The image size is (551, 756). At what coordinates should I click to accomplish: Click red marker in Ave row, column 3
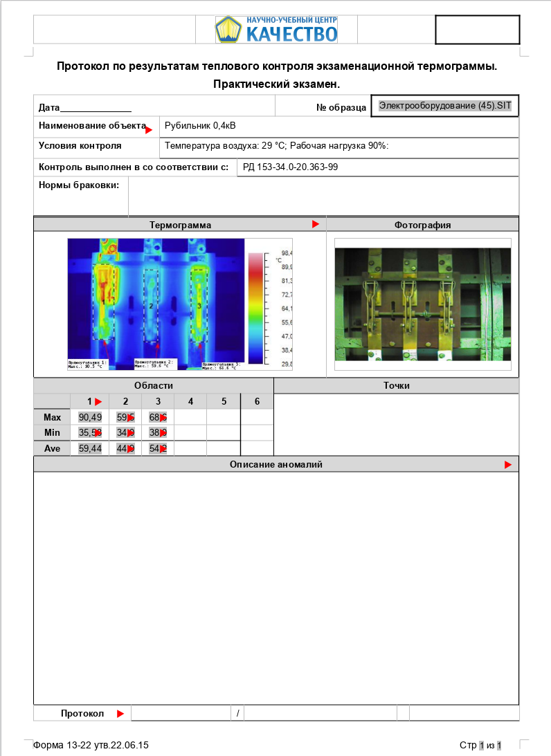[x=163, y=449]
